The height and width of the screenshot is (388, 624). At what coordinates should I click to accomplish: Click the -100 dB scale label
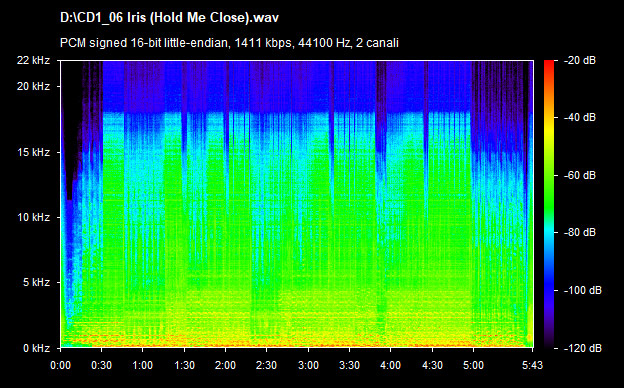[582, 291]
